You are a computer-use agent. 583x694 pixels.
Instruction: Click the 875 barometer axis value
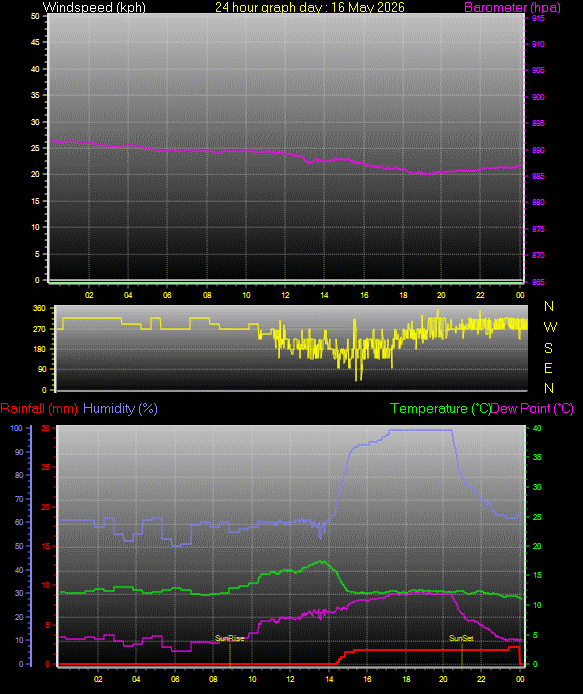coord(538,229)
